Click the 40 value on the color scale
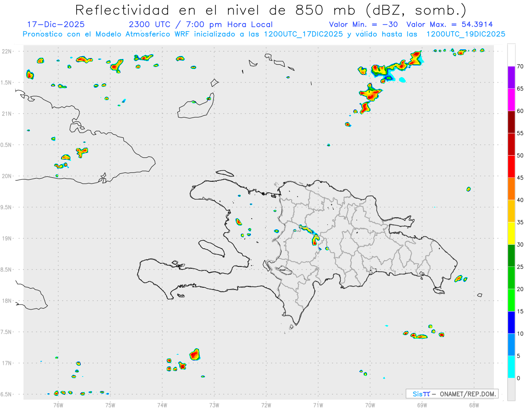Viewport: 532px width, 411px height. [x=520, y=200]
